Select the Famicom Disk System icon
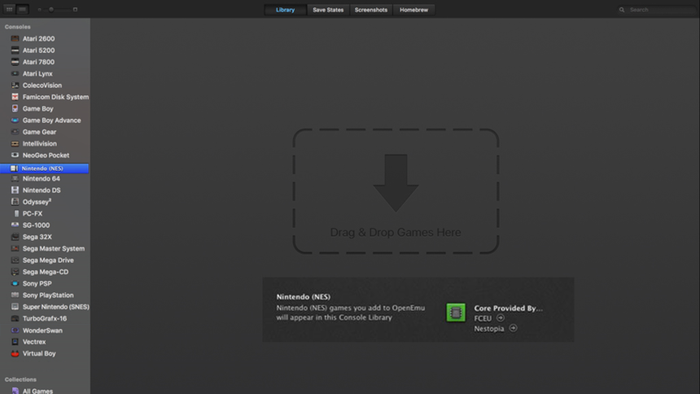The width and height of the screenshot is (700, 394). pyautogui.click(x=15, y=97)
